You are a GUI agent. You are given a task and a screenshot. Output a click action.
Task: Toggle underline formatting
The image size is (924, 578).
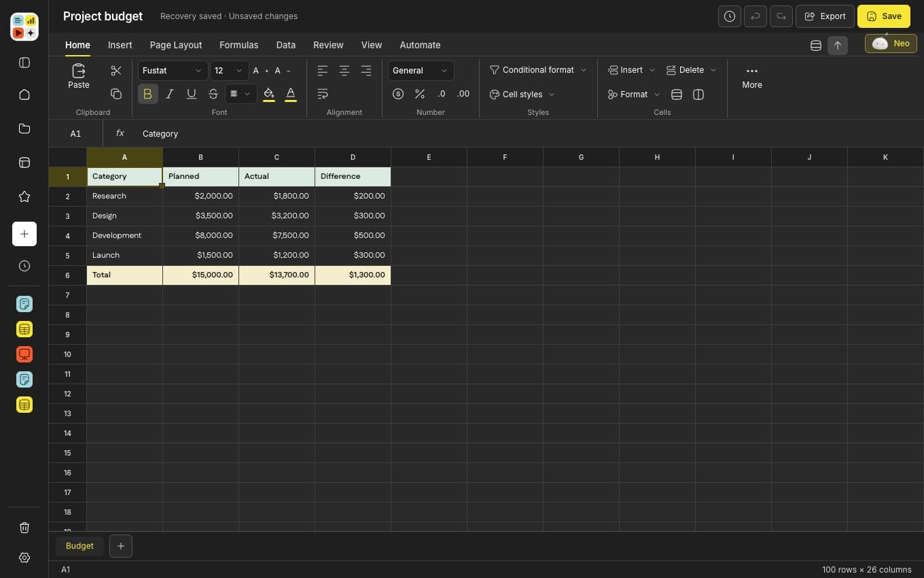[x=192, y=94]
